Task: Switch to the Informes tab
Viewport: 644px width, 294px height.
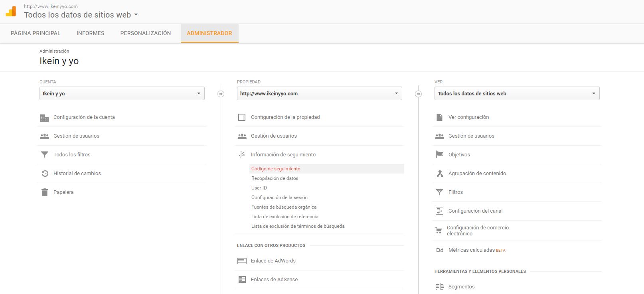Action: click(x=91, y=33)
